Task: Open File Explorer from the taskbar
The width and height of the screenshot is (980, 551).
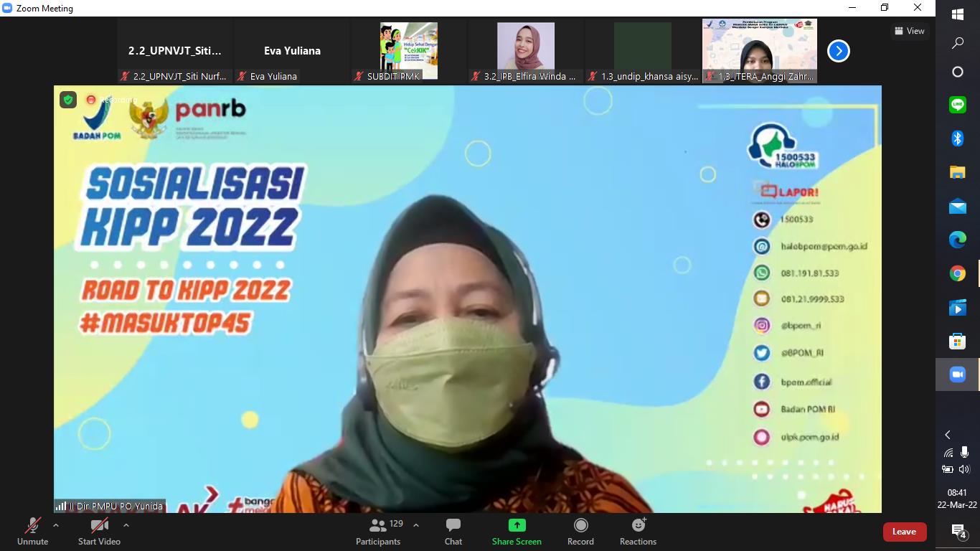Action: 958,172
